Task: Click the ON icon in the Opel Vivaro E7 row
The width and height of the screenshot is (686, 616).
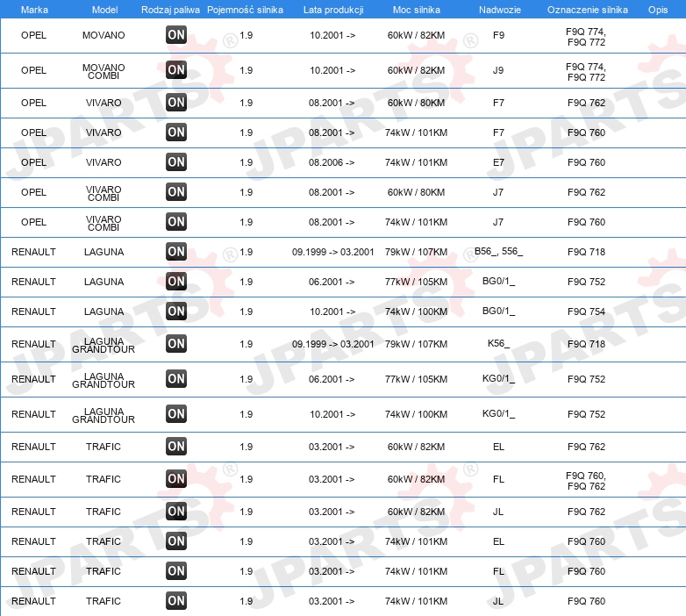Action: pos(176,161)
